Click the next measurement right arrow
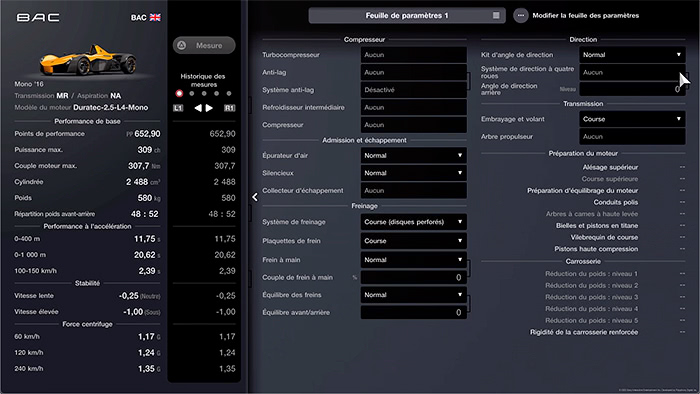 (x=209, y=108)
